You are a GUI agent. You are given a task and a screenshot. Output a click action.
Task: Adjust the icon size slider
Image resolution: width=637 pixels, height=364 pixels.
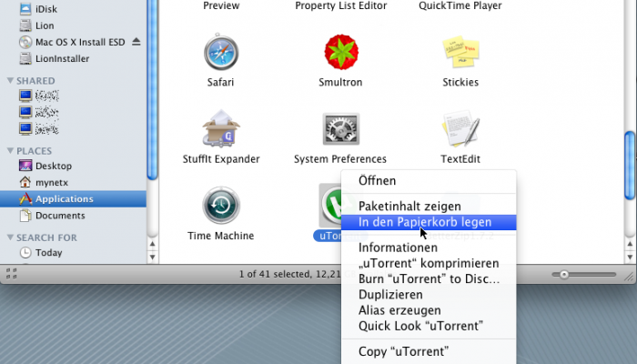coord(564,275)
